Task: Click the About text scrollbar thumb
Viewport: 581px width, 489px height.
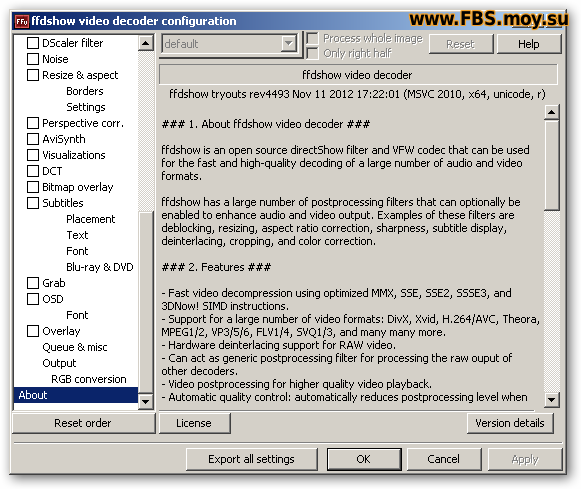Action: [x=551, y=165]
